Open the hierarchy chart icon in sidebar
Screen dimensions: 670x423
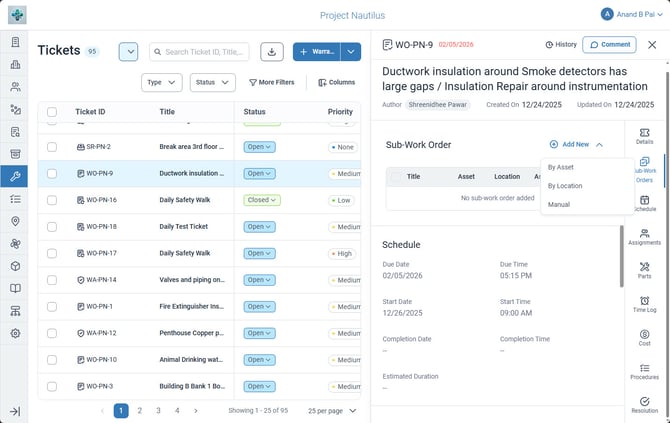pos(15,311)
